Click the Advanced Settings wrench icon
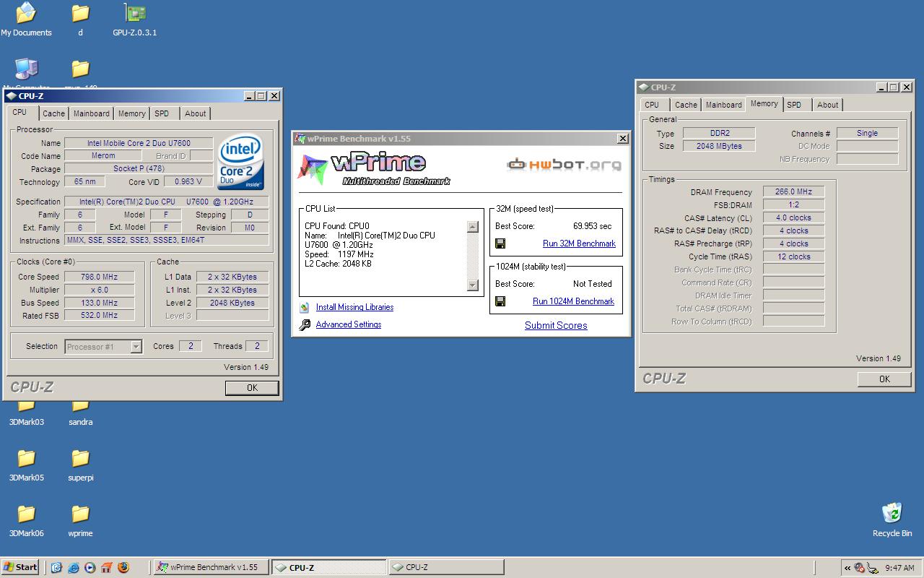The image size is (924, 578). (305, 325)
